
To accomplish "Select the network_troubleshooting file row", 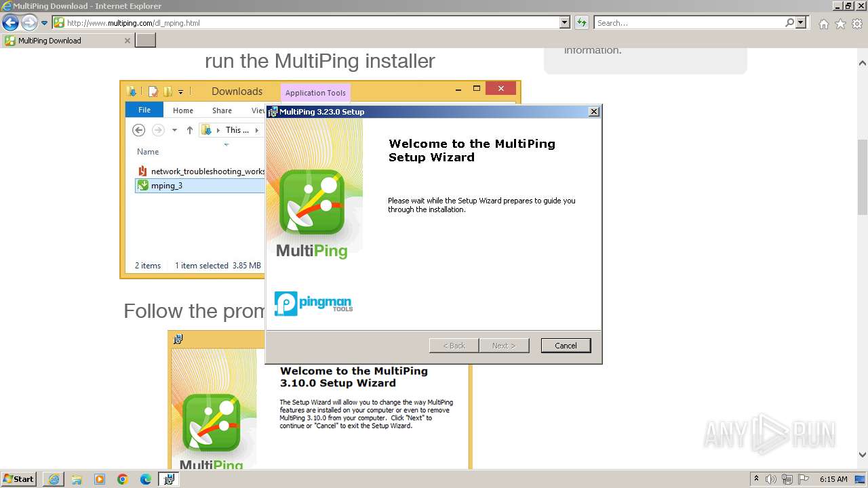I will click(x=200, y=171).
